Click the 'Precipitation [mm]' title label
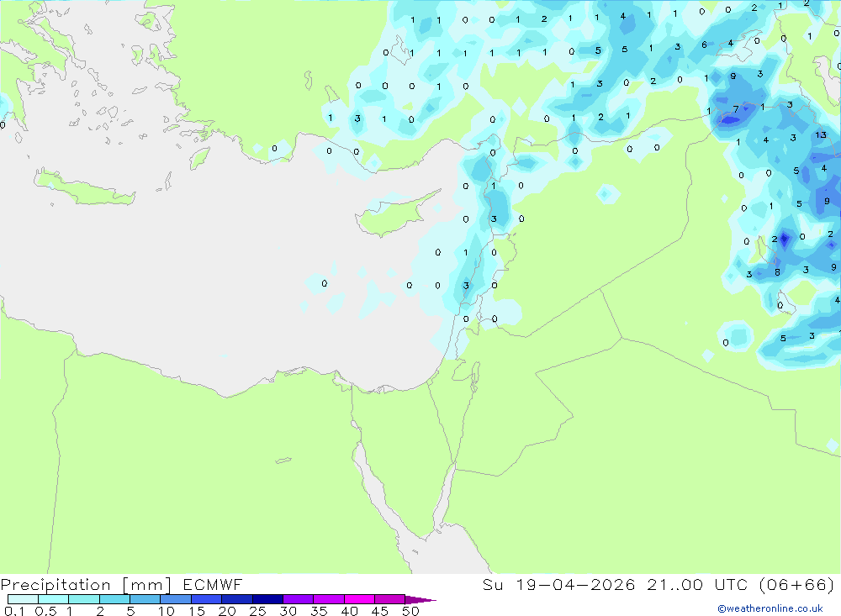The height and width of the screenshot is (616, 841). click(86, 585)
